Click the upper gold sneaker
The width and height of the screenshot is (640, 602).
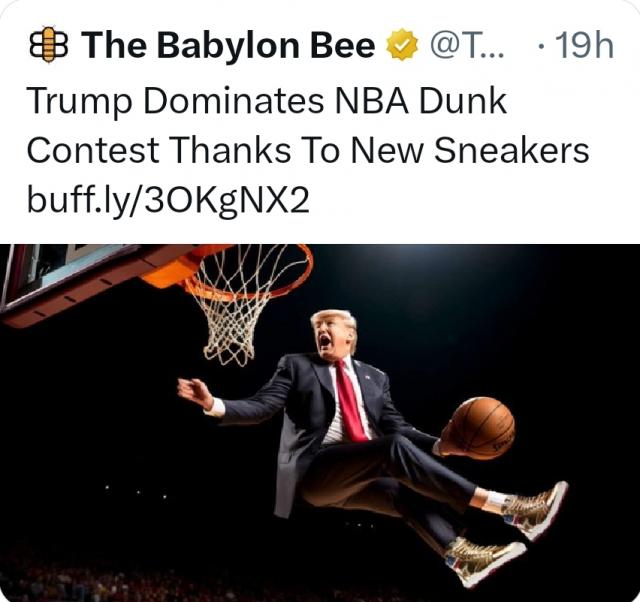[536, 511]
